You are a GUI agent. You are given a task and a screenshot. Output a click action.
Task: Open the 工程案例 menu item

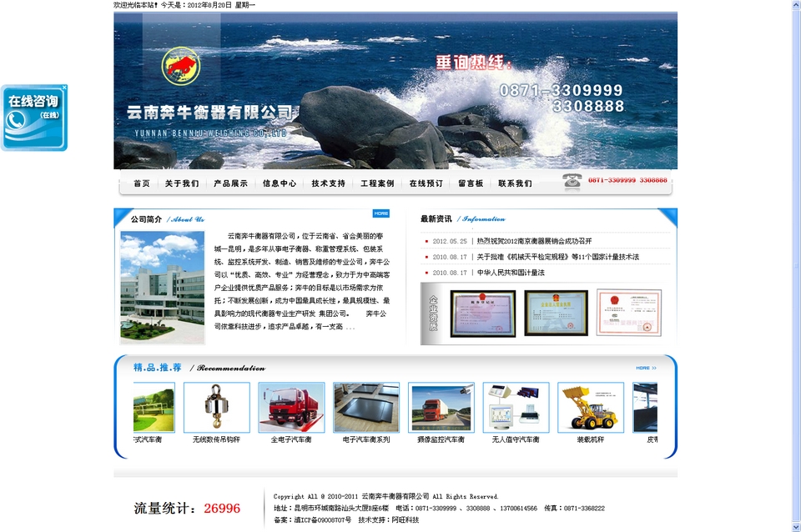point(377,183)
